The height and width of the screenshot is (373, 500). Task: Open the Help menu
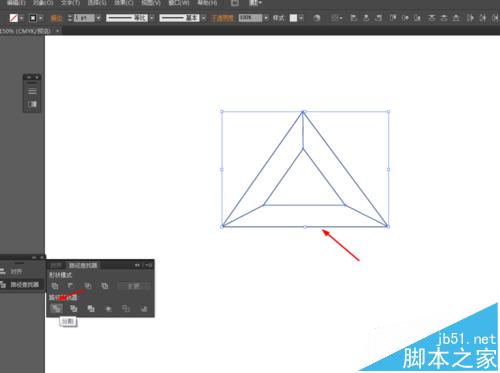coord(207,3)
